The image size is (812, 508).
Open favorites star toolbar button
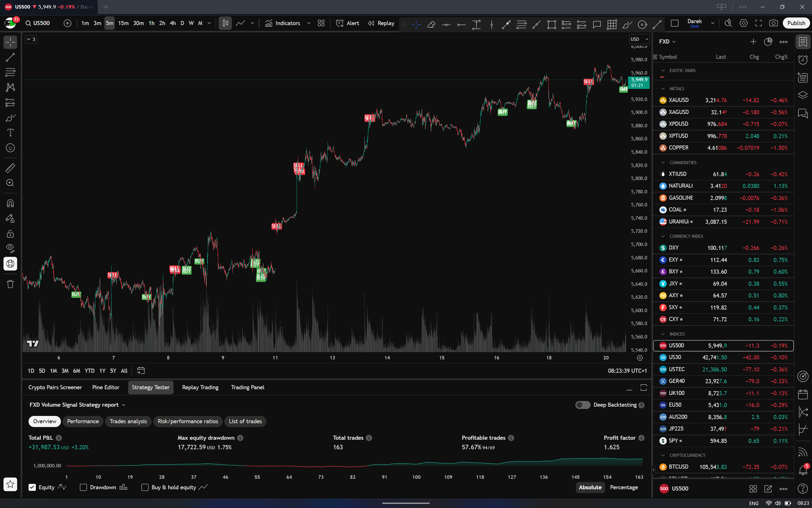pos(10,484)
